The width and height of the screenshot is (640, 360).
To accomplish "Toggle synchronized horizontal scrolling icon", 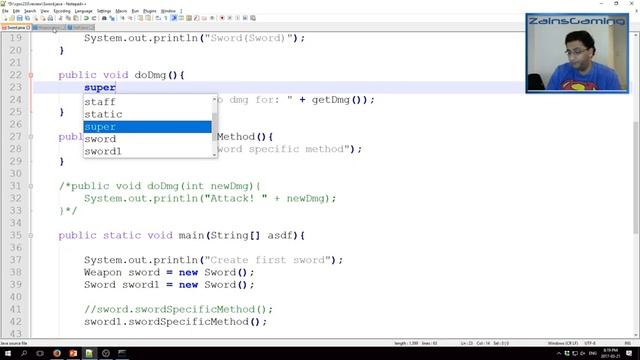I will (x=148, y=18).
